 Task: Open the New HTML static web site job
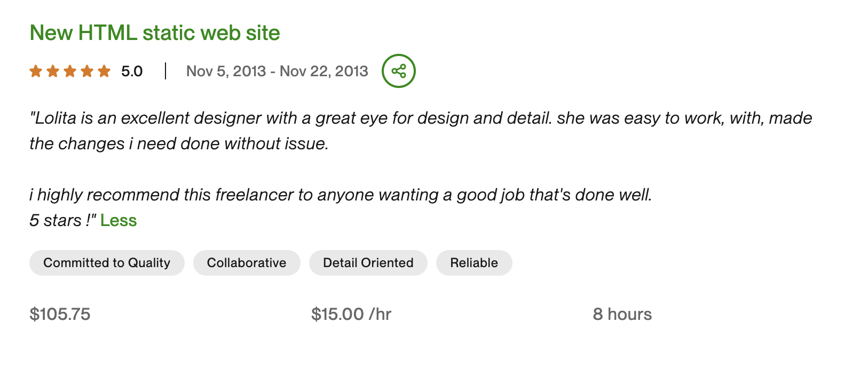[x=154, y=33]
